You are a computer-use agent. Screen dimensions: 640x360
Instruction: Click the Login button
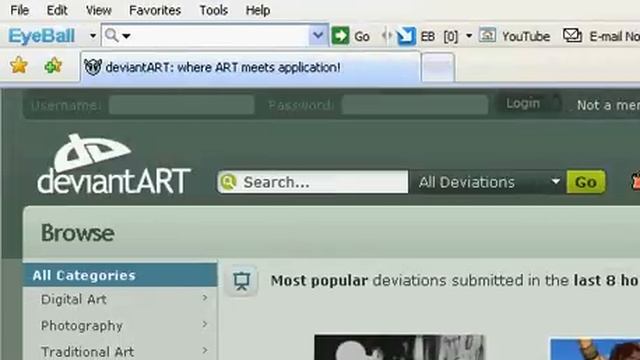tap(528, 104)
